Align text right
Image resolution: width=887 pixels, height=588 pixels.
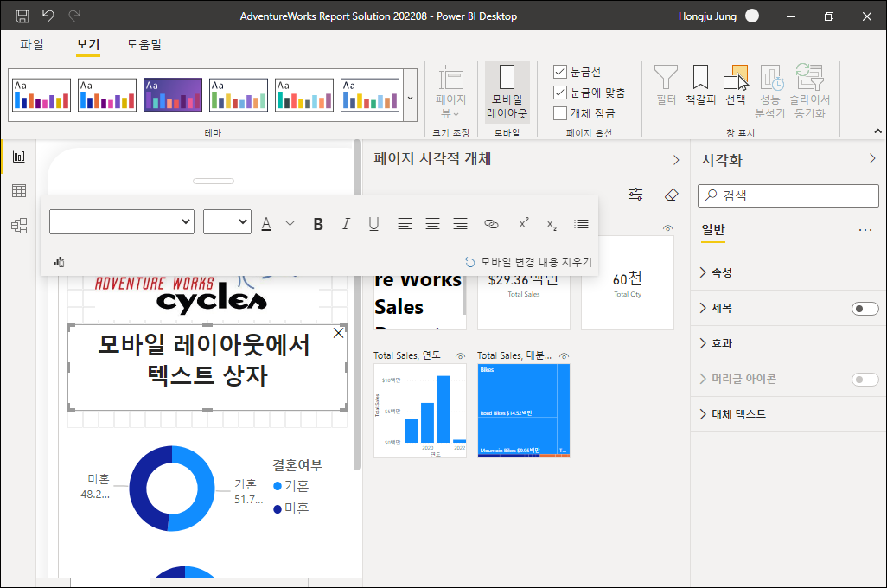[461, 224]
